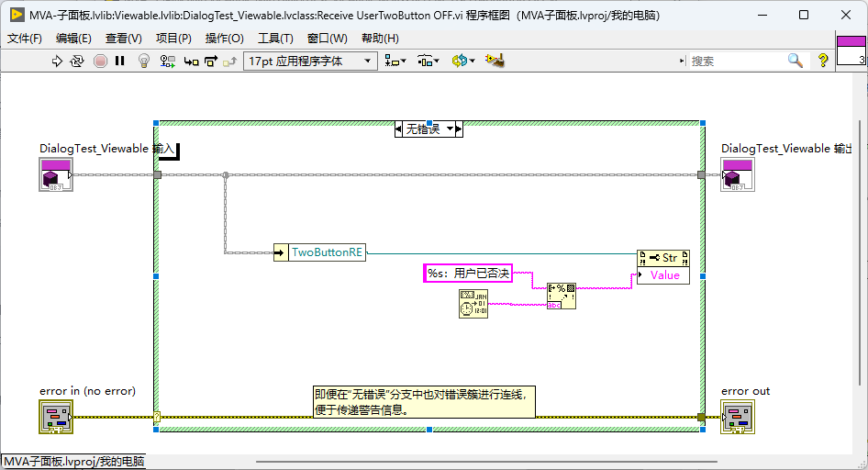Screen dimensions: 868x470
Task: Click the Context Help question mark
Action: coord(823,61)
